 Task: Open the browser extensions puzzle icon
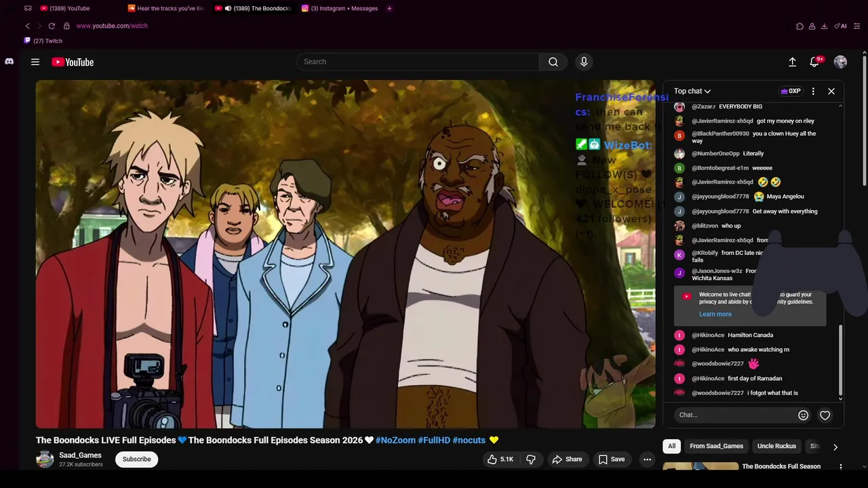tap(800, 26)
